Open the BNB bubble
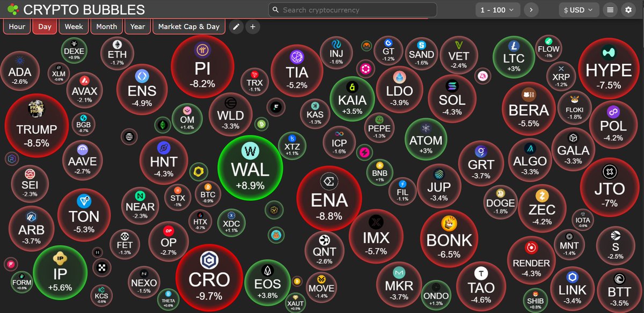644x313 pixels. coord(379,172)
